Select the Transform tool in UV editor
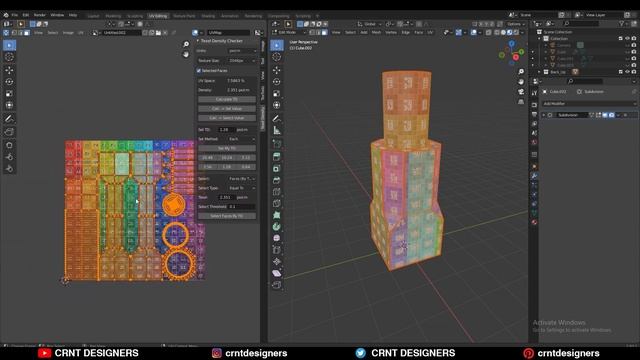 9,105
